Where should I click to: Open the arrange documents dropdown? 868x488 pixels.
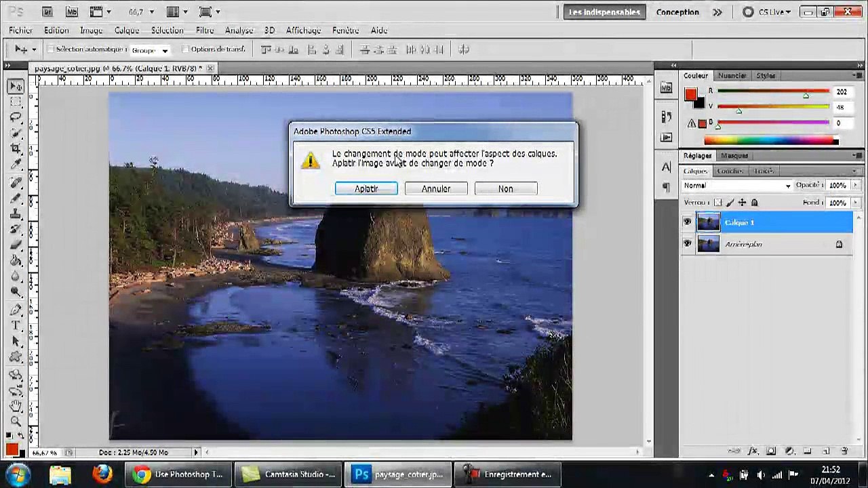coord(178,12)
